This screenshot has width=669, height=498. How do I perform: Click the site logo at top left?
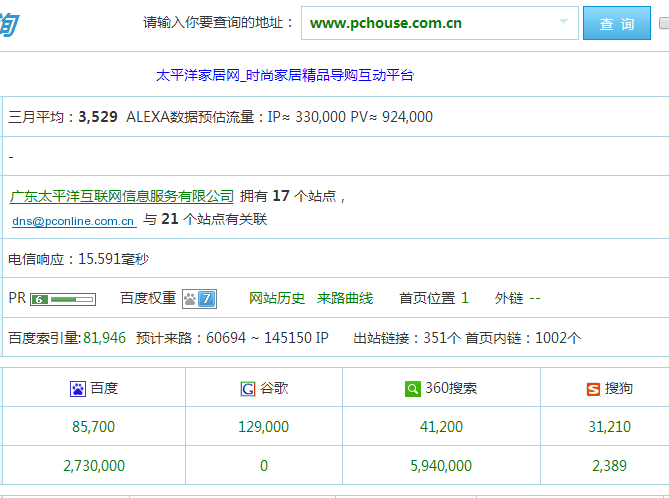coord(8,24)
